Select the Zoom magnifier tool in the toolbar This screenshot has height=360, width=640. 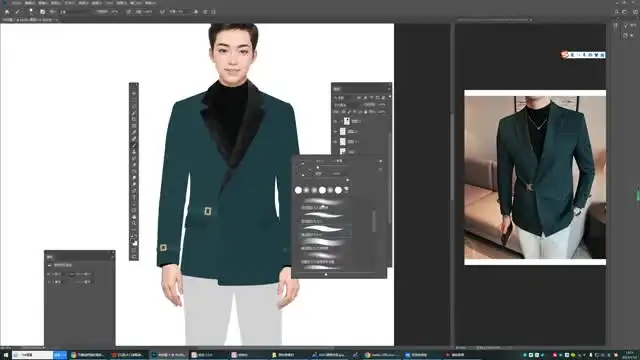pos(134,224)
